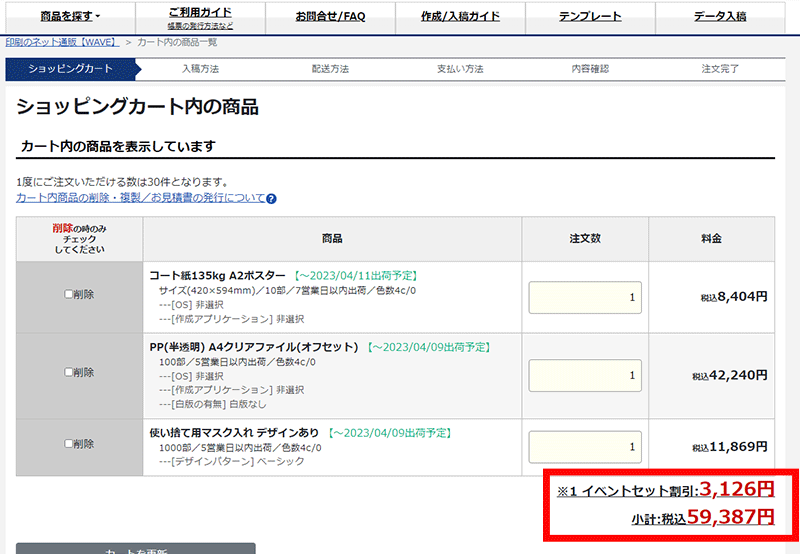Select the テンプレート menu item
Image resolution: width=800 pixels, height=554 pixels.
click(x=589, y=17)
